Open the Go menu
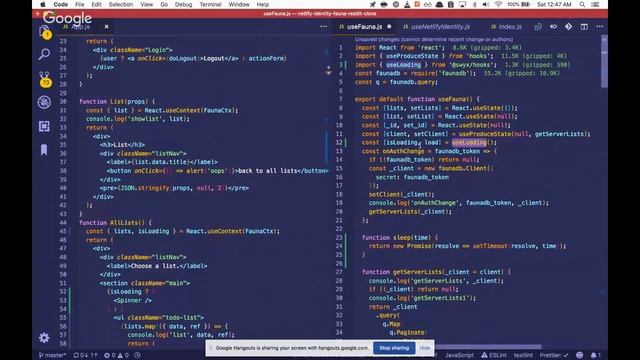 coord(164,4)
